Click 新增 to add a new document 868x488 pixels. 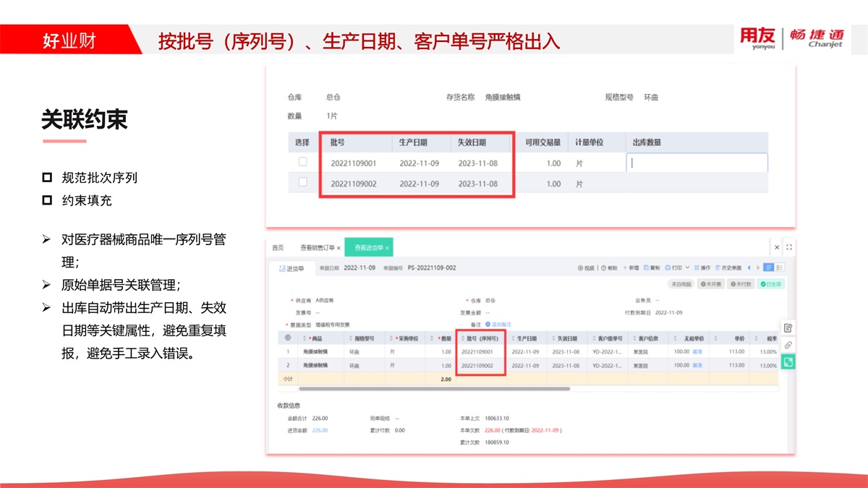[x=630, y=268]
